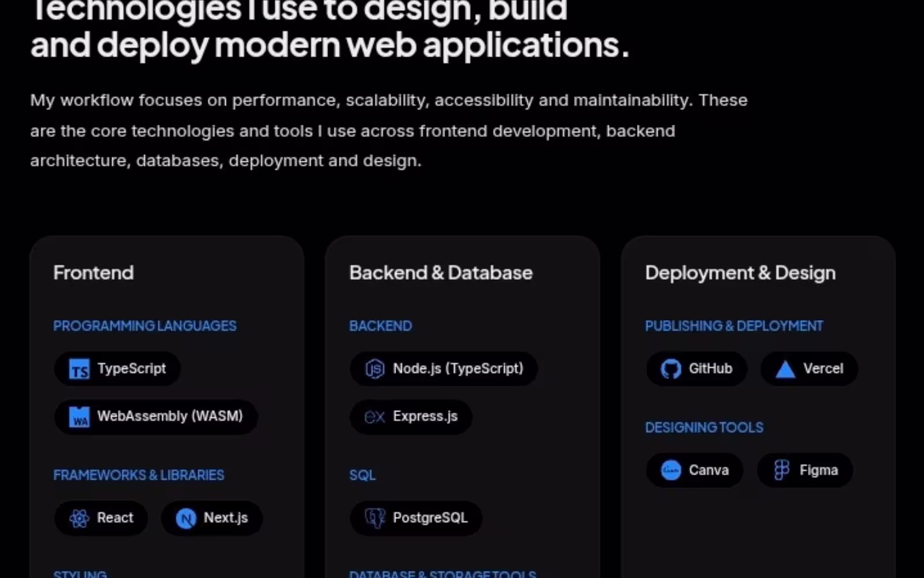Click the Deployment & Design card heading
924x578 pixels.
[740, 273]
